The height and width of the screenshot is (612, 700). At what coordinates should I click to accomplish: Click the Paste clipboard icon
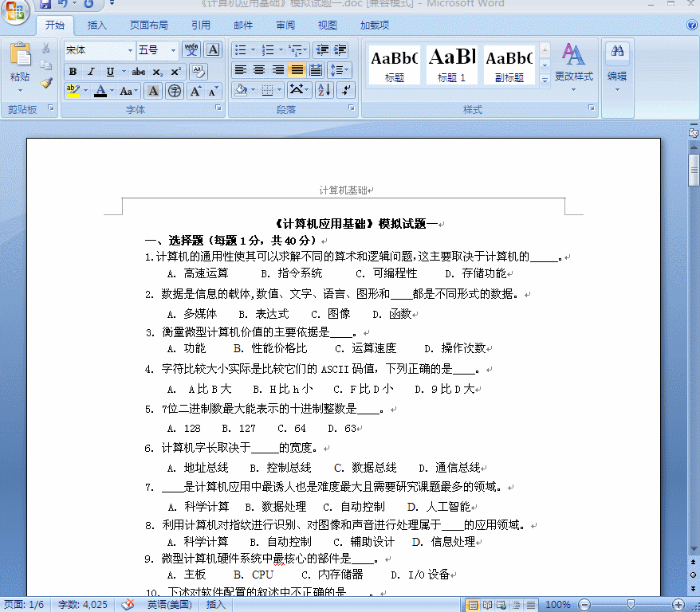[x=20, y=54]
